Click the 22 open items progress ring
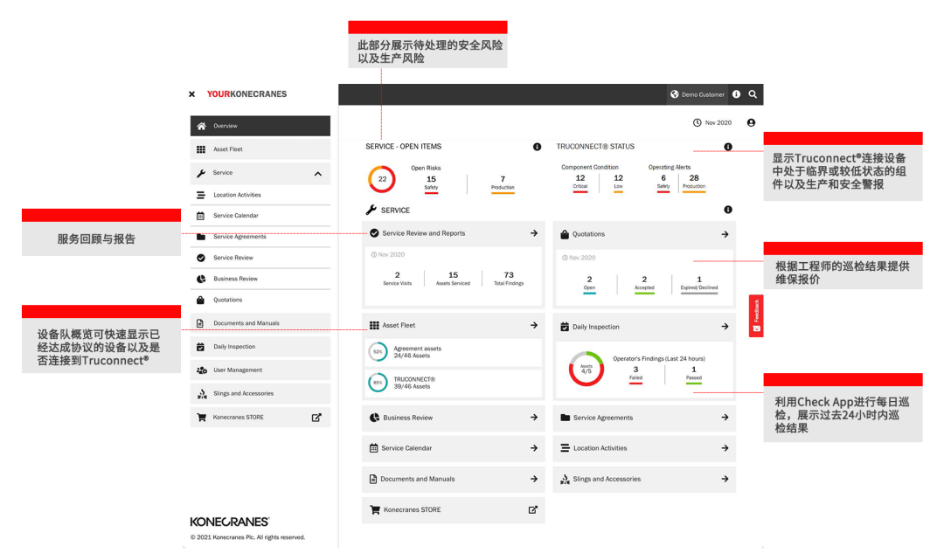Screen dimensions: 944x560 point(382,179)
